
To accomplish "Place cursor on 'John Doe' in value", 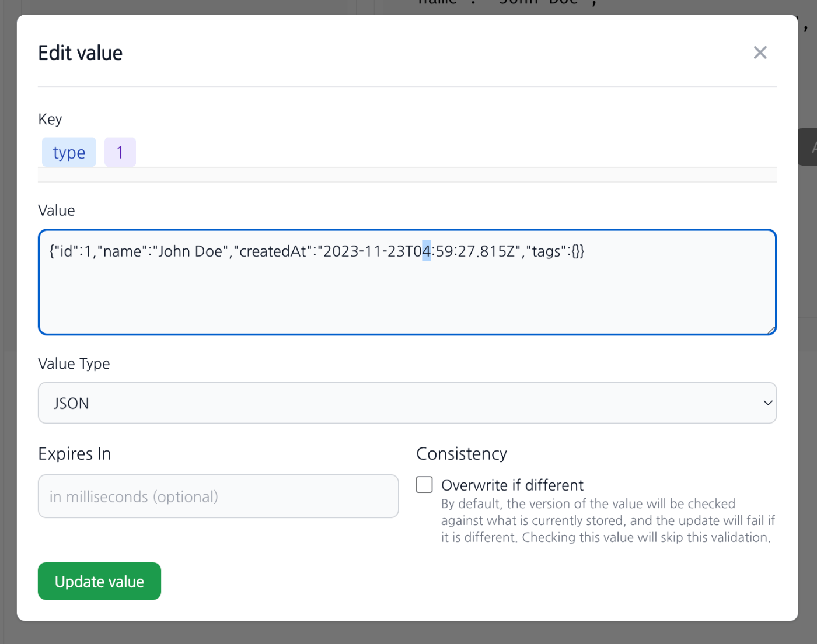I will [190, 251].
